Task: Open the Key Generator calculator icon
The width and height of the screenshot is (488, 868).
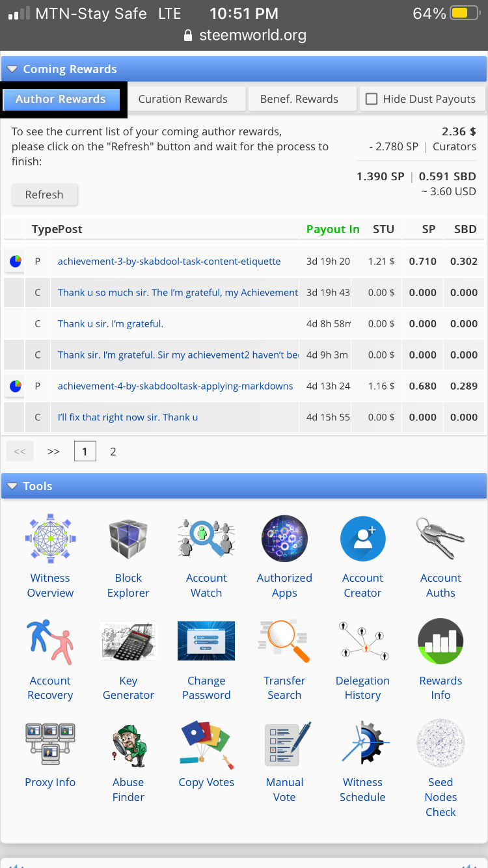Action: pyautogui.click(x=128, y=641)
